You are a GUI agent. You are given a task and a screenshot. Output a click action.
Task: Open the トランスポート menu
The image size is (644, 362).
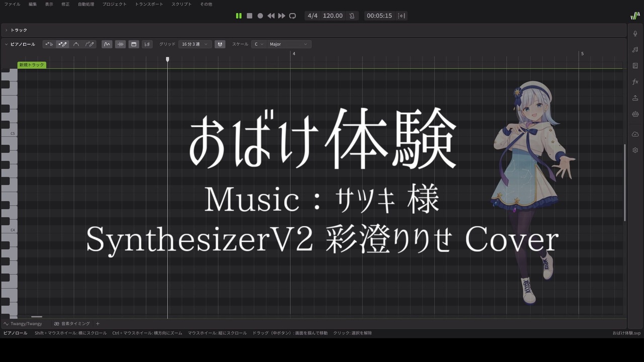tap(149, 4)
